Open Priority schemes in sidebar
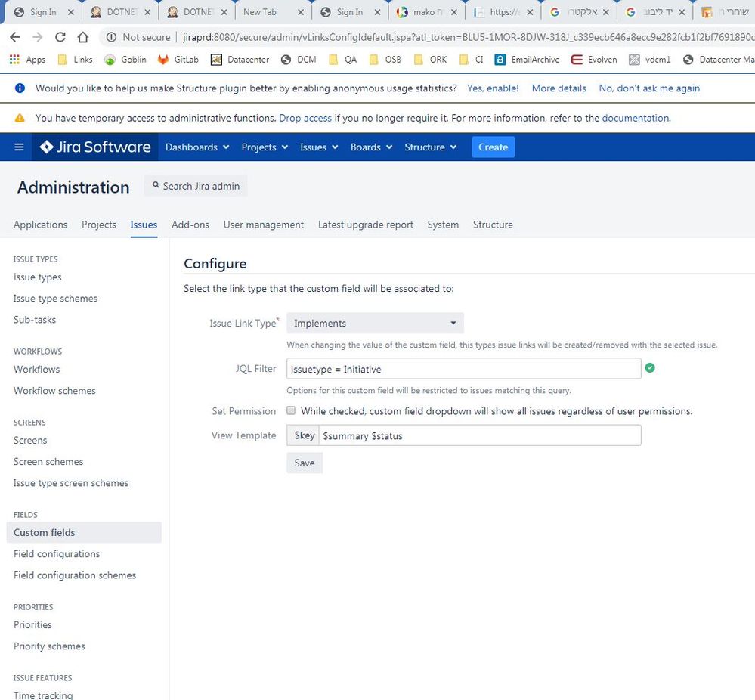 point(49,646)
